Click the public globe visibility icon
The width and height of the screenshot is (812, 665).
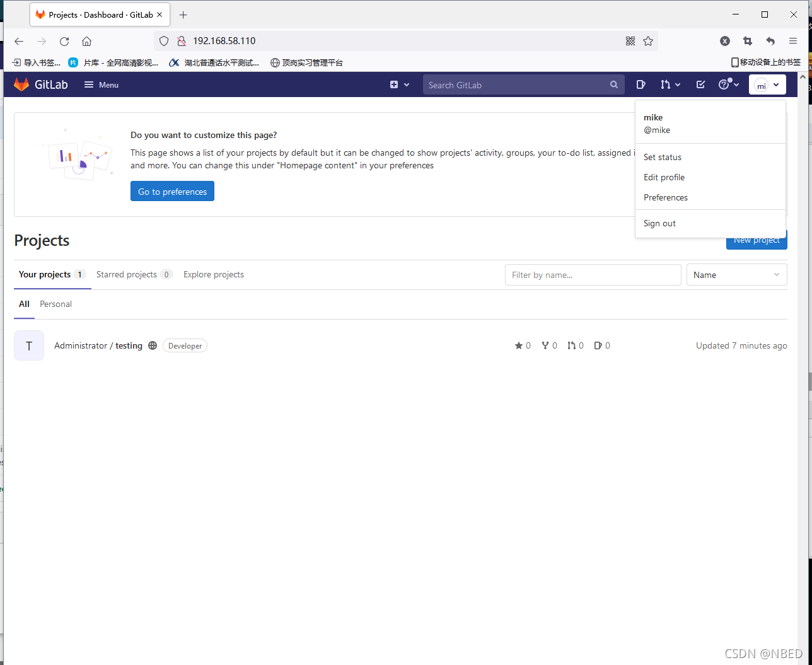tap(153, 345)
